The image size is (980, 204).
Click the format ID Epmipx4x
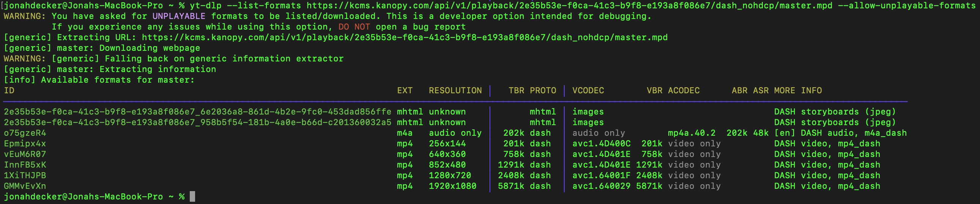click(25, 144)
